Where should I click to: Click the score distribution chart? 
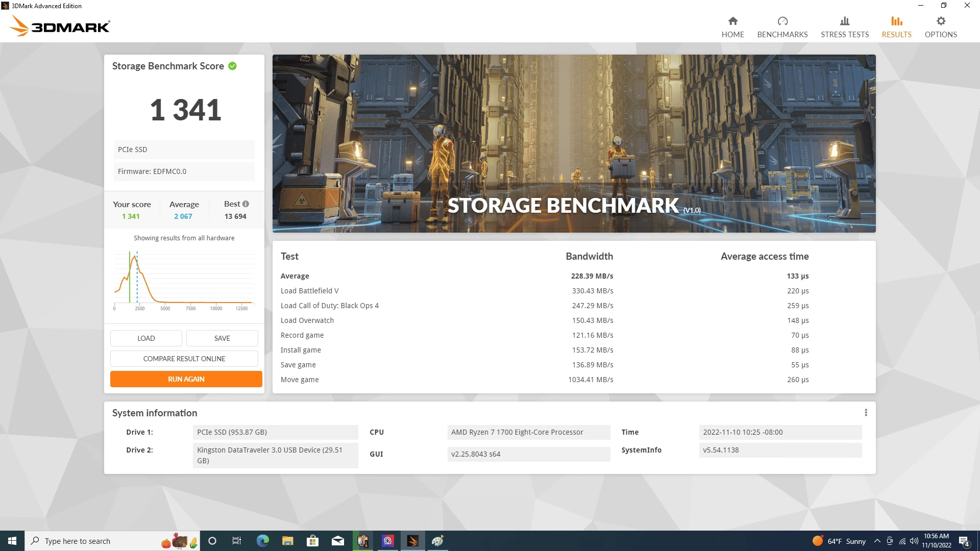pos(184,280)
